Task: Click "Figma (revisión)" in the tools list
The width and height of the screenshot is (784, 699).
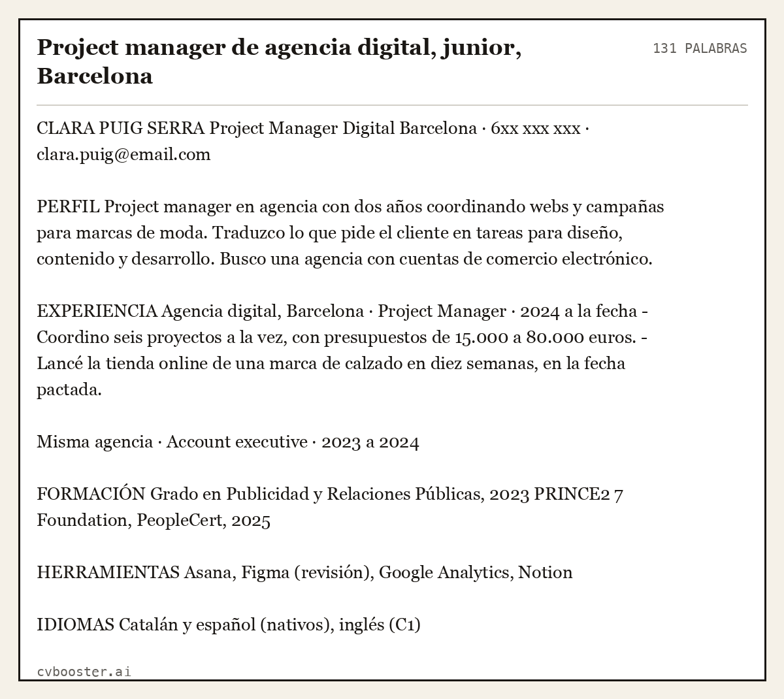Action: [305, 572]
